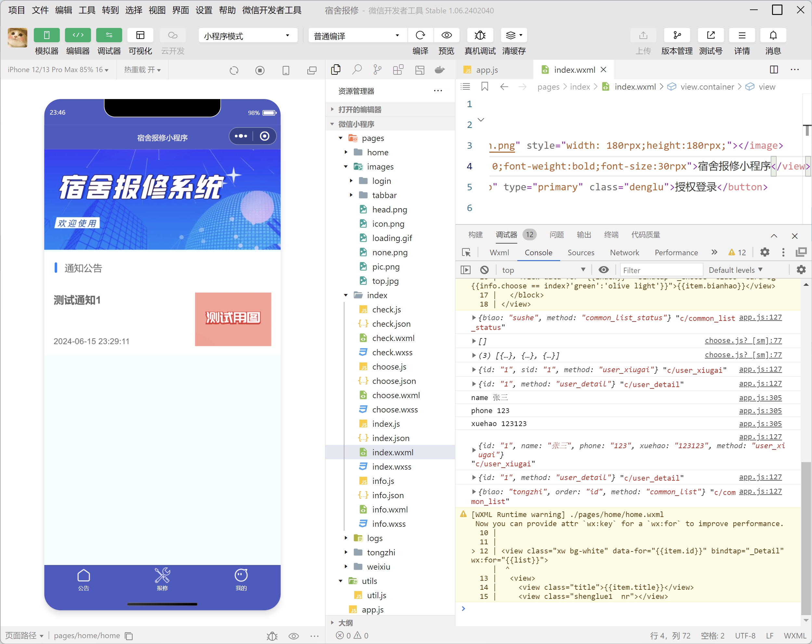Open the choose.js? [sm]:77 source link

click(x=743, y=341)
